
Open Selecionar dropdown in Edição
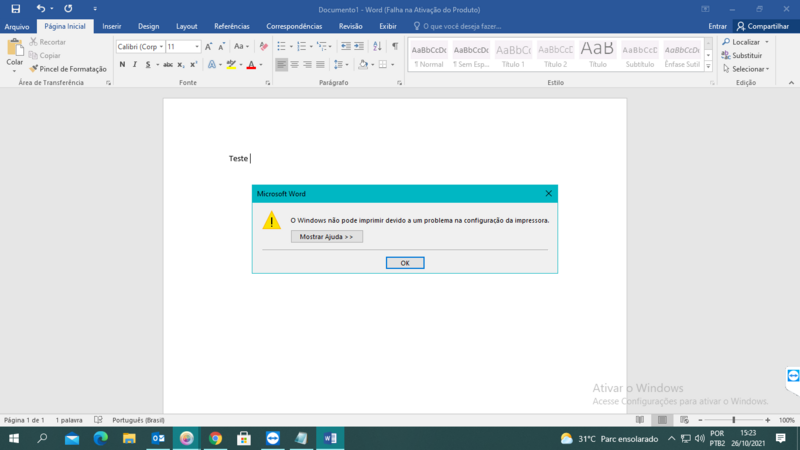click(746, 69)
